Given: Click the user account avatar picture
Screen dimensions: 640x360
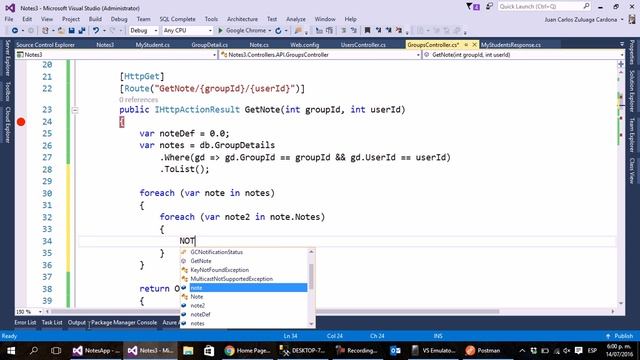Looking at the screenshot, I should [632, 19].
